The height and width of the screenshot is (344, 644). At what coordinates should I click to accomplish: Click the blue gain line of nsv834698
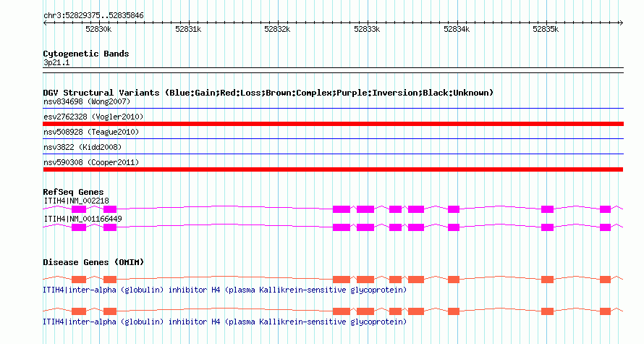[333, 109]
